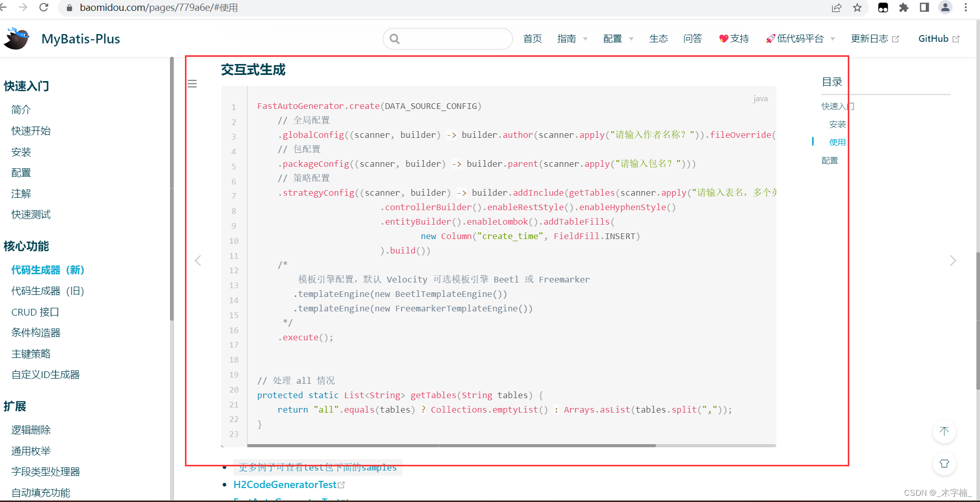Screen dimensions: 980x502
Task: Click the black extension icon in toolbar
Action: pos(883,7)
